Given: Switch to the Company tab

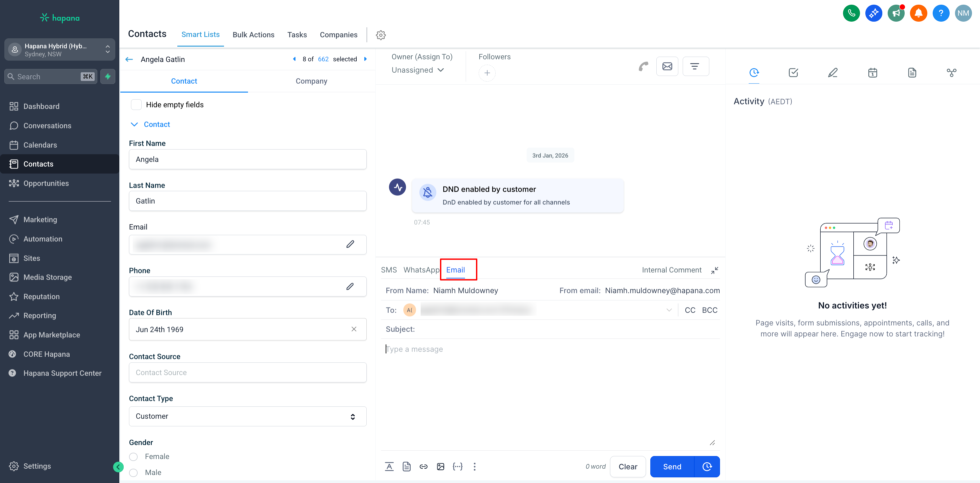Looking at the screenshot, I should pos(311,81).
